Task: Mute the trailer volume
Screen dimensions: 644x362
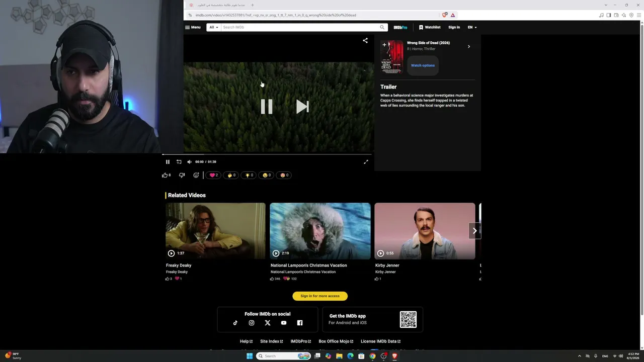Action: pos(189,162)
